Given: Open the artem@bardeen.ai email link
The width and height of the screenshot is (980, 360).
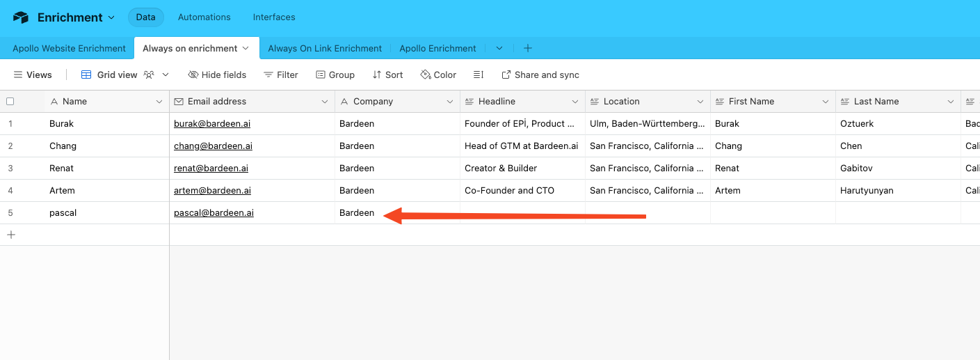Looking at the screenshot, I should point(212,190).
